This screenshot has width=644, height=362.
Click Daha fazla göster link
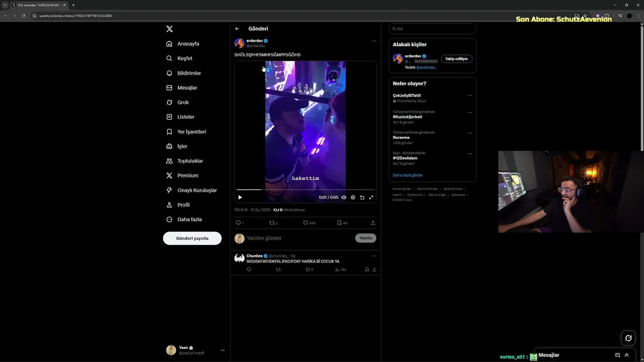pyautogui.click(x=408, y=175)
